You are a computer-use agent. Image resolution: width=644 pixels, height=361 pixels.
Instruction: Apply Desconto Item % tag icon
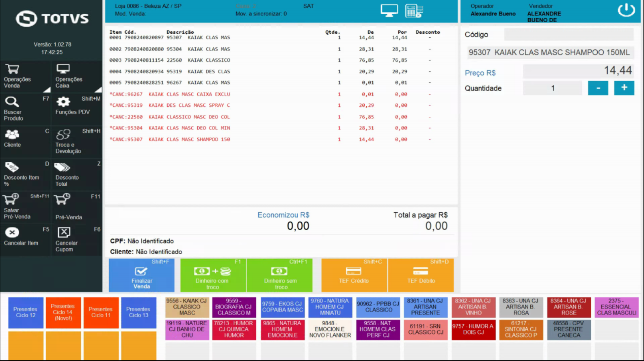click(x=12, y=167)
